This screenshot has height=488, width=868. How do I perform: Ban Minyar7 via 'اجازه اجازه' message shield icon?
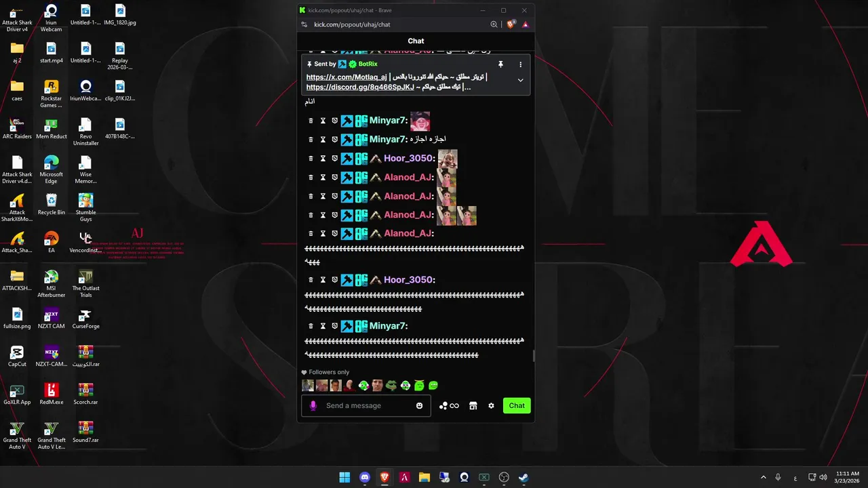tap(334, 140)
